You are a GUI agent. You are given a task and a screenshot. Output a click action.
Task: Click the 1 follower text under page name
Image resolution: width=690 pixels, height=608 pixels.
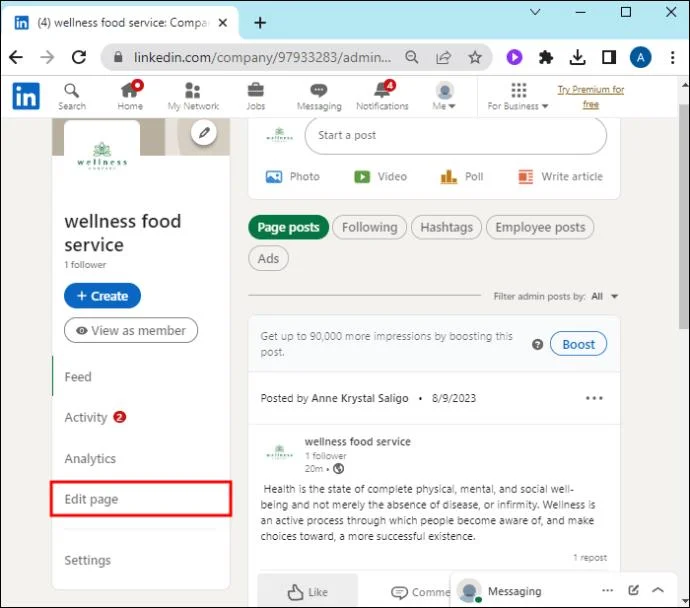point(85,265)
